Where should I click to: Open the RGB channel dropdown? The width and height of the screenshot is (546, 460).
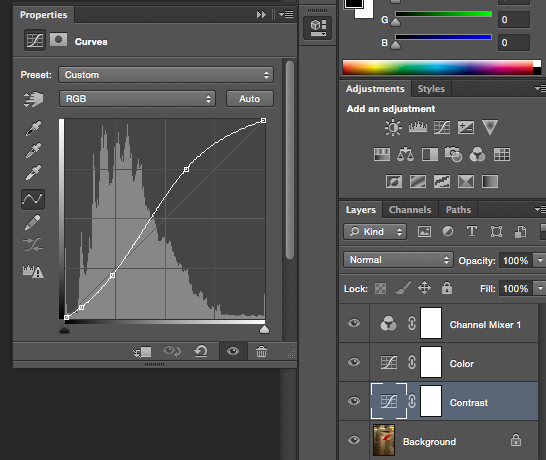[x=138, y=99]
